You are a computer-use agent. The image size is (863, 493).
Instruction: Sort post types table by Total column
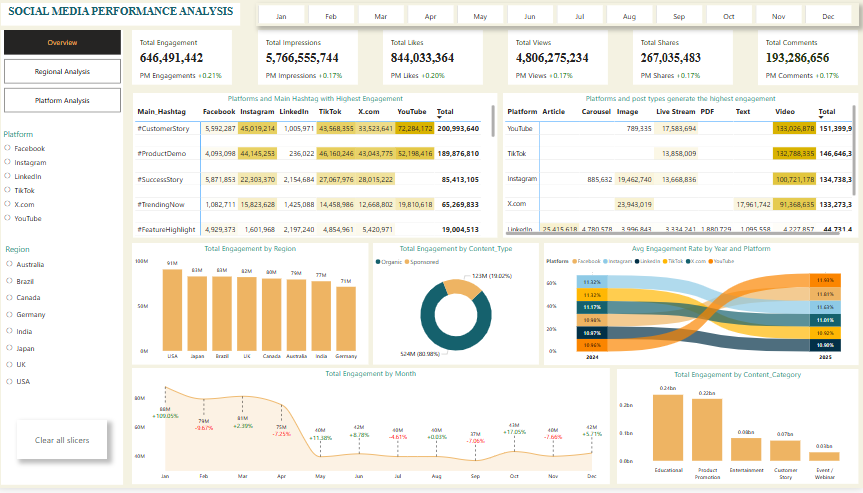[827, 112]
